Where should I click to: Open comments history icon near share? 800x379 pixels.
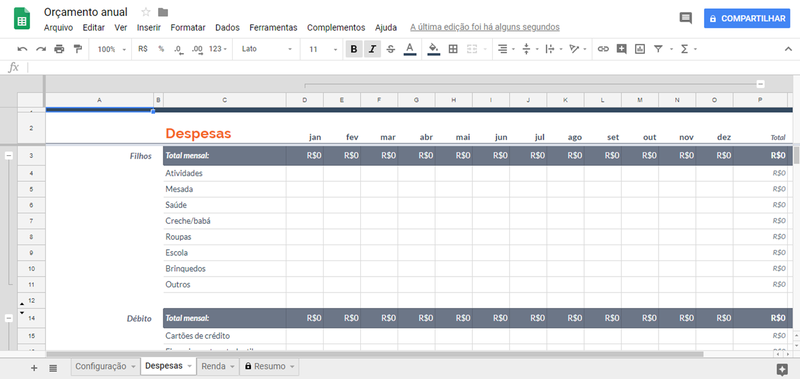(x=685, y=18)
